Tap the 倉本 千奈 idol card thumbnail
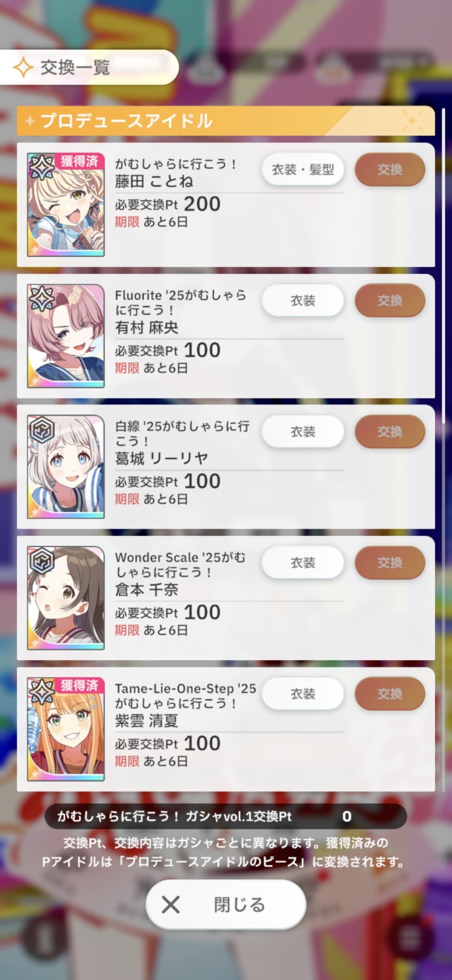452x980 pixels. point(66,598)
